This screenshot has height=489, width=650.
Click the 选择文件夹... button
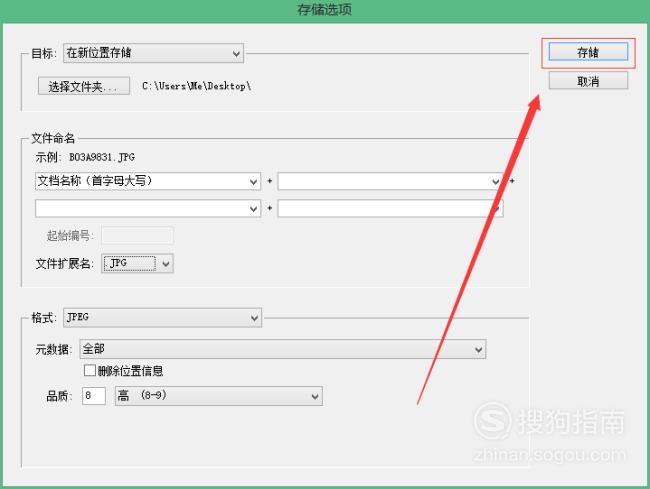84,86
